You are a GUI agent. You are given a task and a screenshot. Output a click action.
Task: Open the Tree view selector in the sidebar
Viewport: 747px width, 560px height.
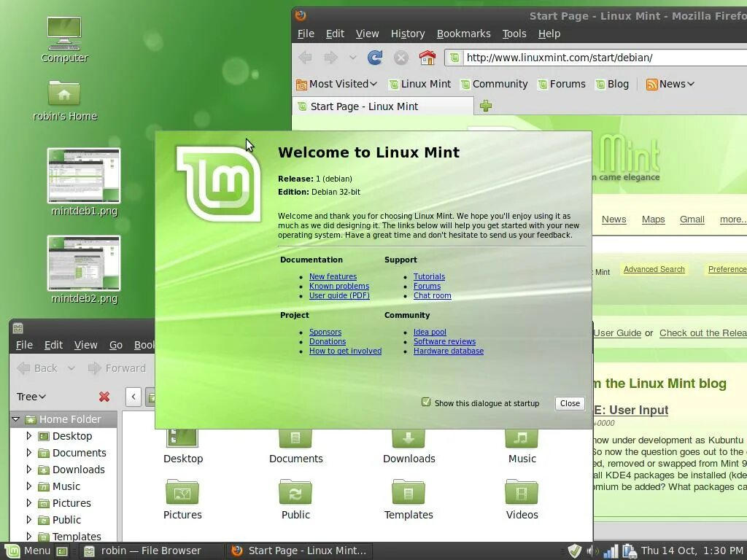[29, 397]
